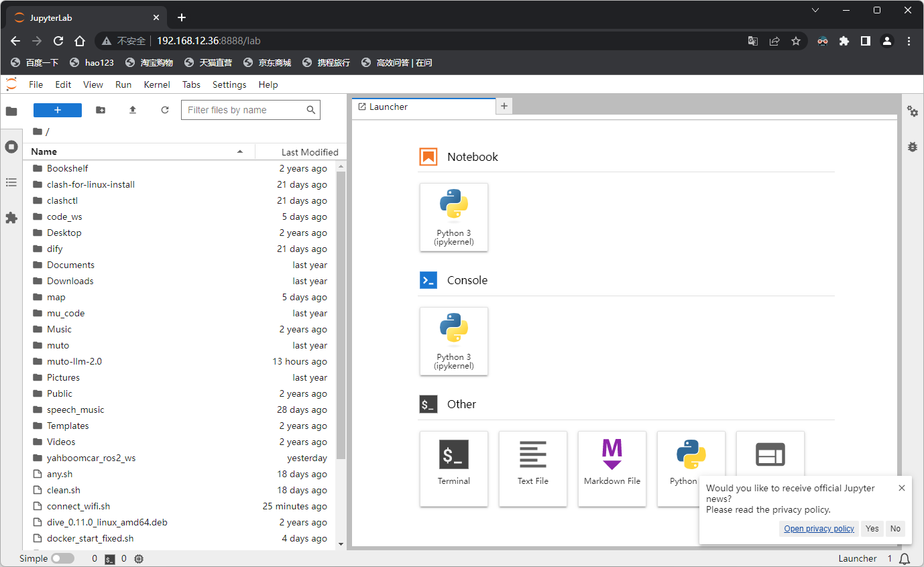Open the File Browser sidebar panel
924x567 pixels.
[11, 111]
